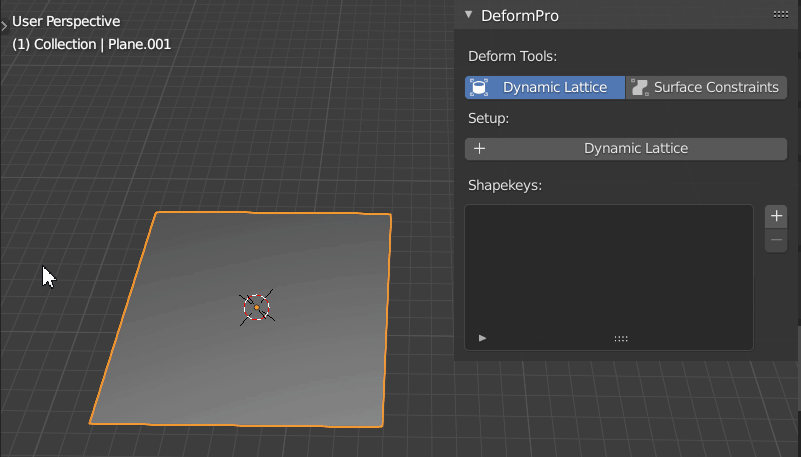Screen dimensions: 801x457
Task: Switch to Surface Constraints tool tab
Action: click(706, 87)
